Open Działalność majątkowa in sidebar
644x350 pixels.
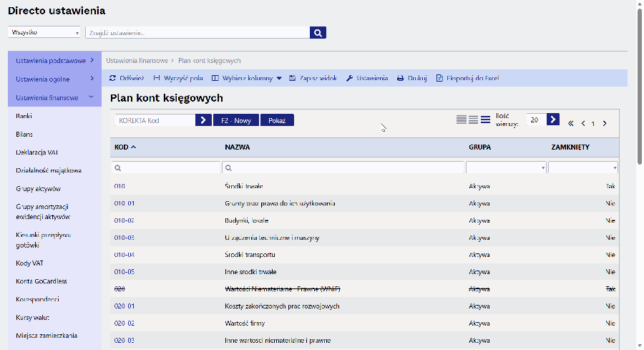(49, 170)
